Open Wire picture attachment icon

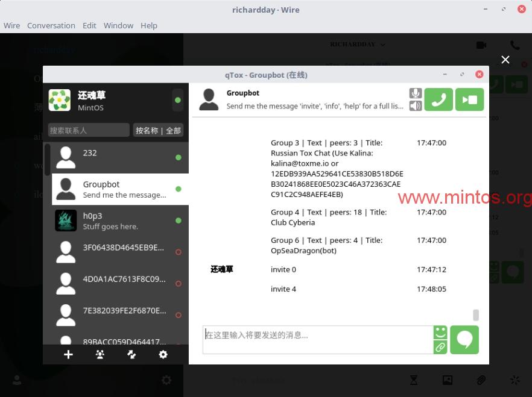click(x=448, y=380)
